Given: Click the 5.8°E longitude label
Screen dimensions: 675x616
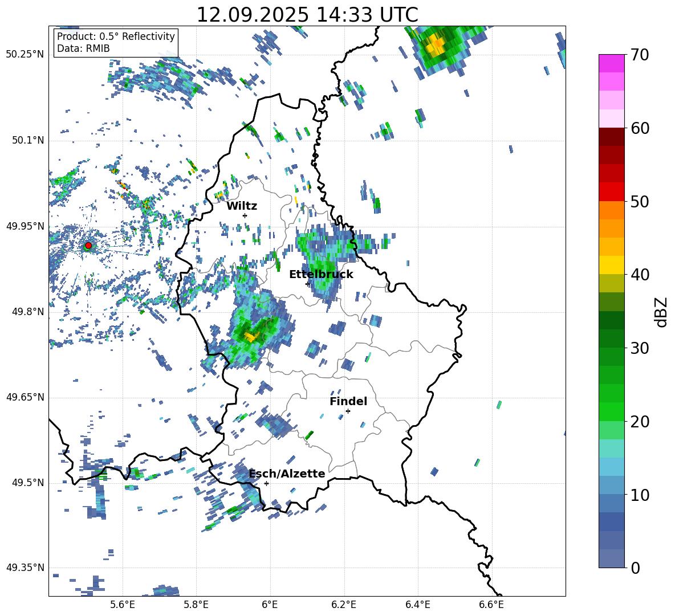Looking at the screenshot, I should [x=196, y=605].
